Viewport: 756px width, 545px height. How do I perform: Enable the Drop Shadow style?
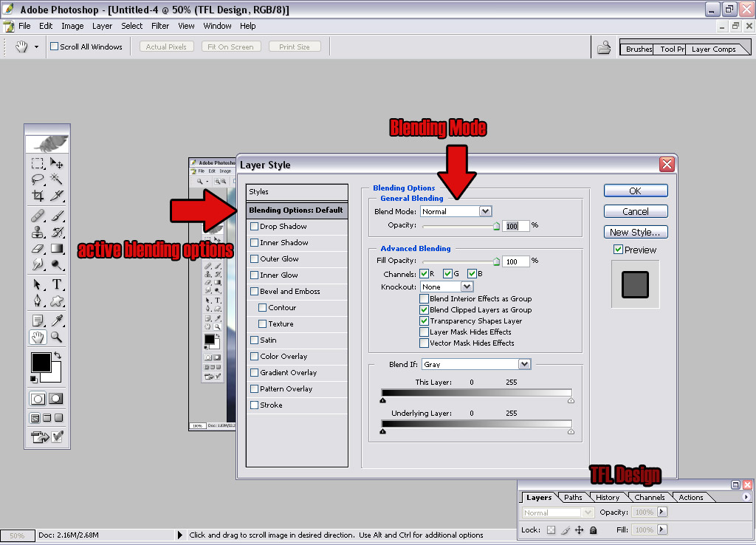pos(254,226)
